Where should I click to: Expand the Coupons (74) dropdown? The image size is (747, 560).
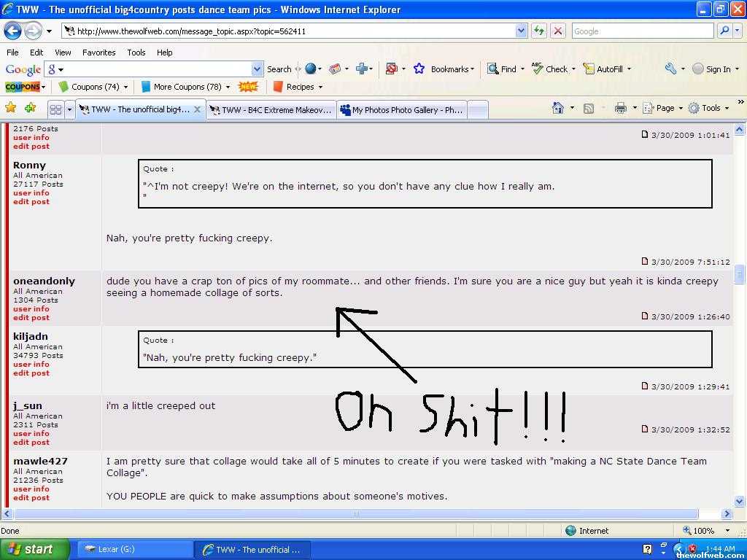[125, 87]
